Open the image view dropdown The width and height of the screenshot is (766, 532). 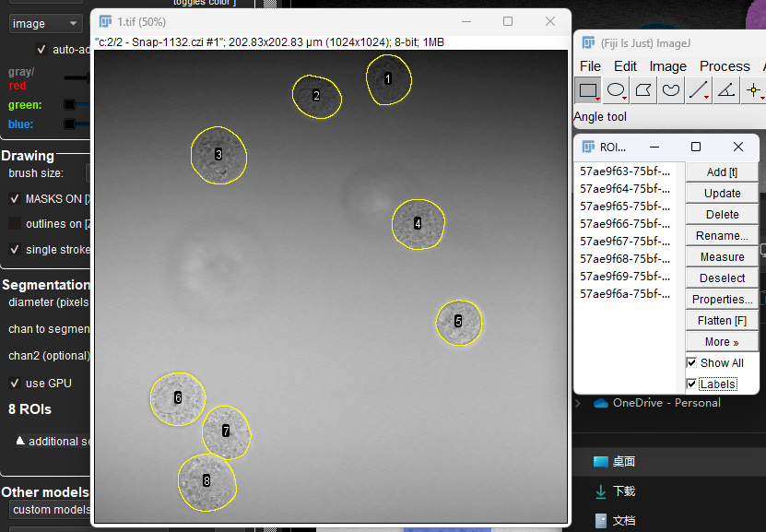(x=45, y=23)
